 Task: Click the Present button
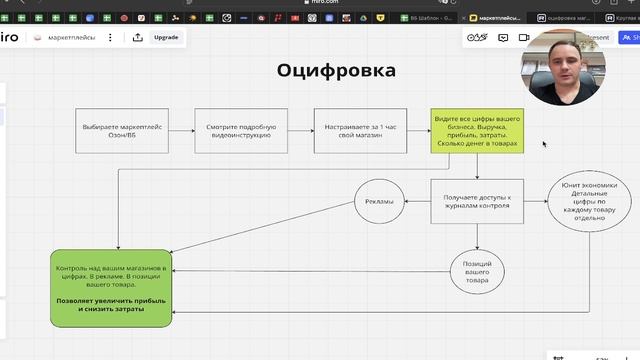pyautogui.click(x=597, y=38)
